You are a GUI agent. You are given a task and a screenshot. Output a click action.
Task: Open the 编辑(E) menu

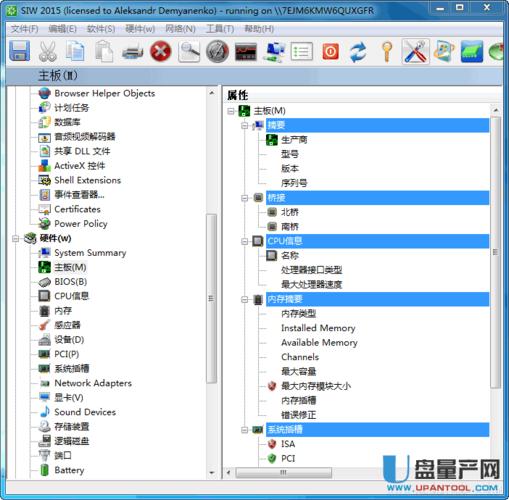(63, 29)
